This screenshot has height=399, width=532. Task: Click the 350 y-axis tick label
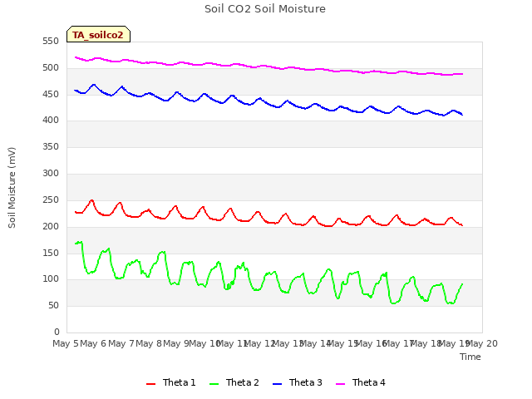(x=51, y=146)
